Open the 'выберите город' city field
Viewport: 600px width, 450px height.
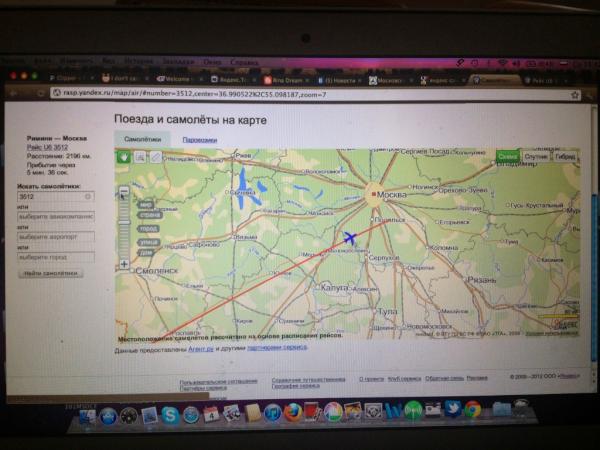(56, 257)
